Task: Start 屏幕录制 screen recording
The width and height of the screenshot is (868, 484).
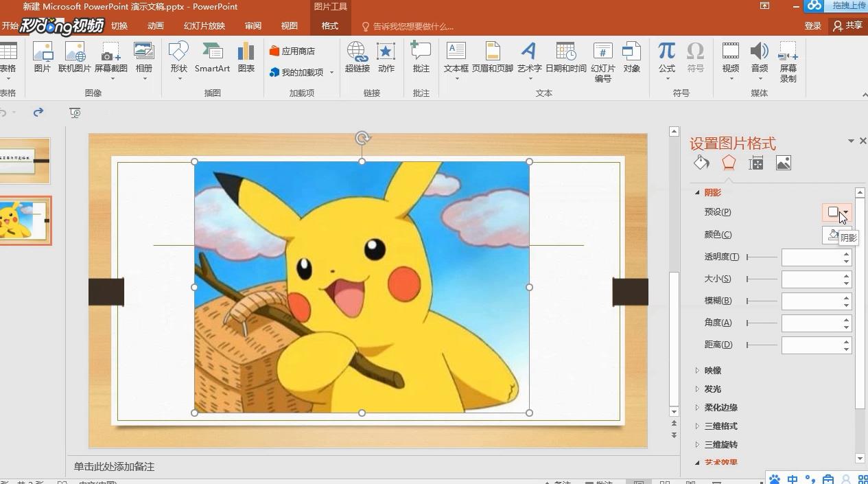Action: click(x=788, y=62)
